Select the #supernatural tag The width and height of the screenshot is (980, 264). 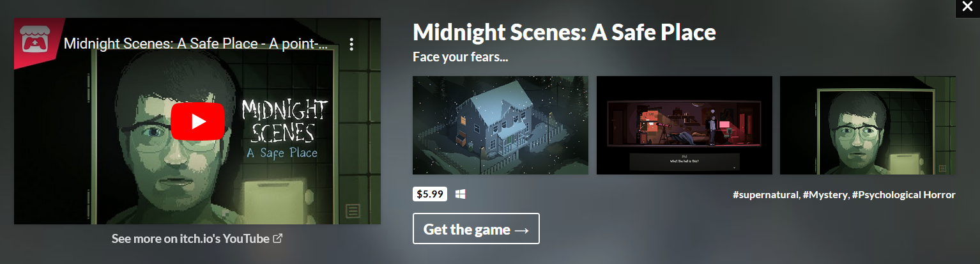point(766,194)
